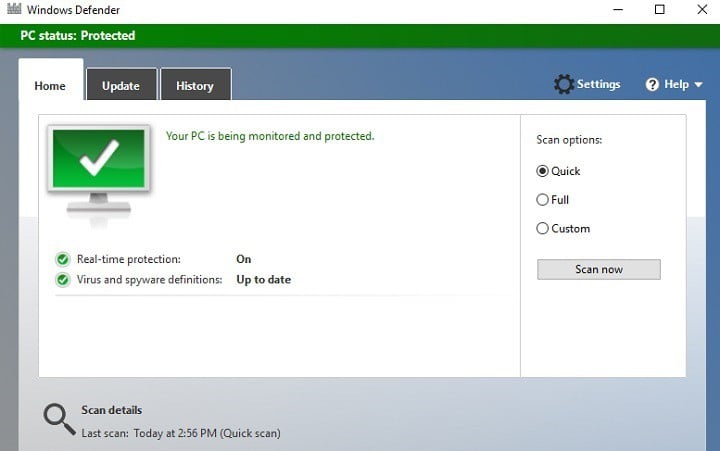The width and height of the screenshot is (720, 451).
Task: Click the Help question mark icon
Action: pyautogui.click(x=652, y=85)
